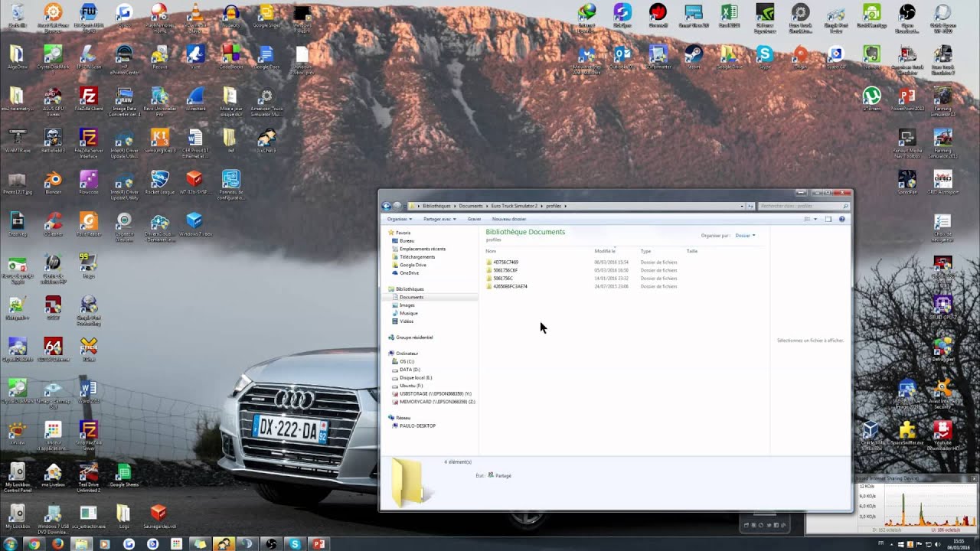
Task: Open SpeedFan desktop shortcut
Action: click(x=907, y=182)
